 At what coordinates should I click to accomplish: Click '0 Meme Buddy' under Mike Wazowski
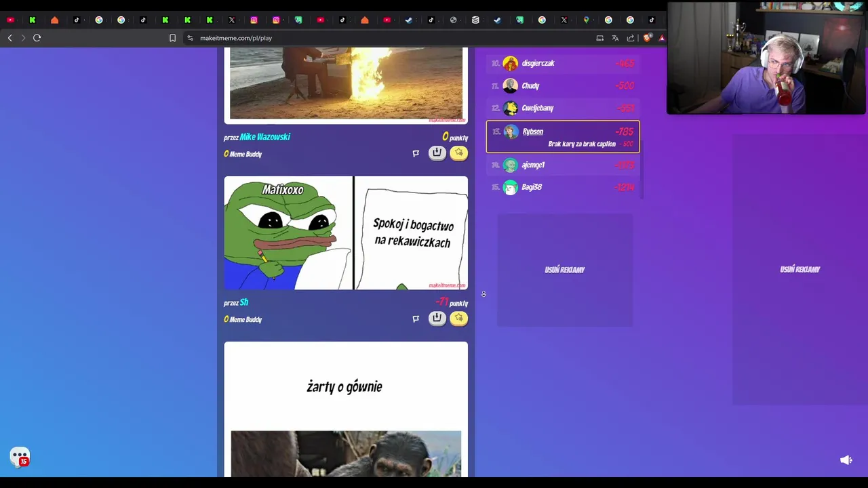[x=243, y=154]
